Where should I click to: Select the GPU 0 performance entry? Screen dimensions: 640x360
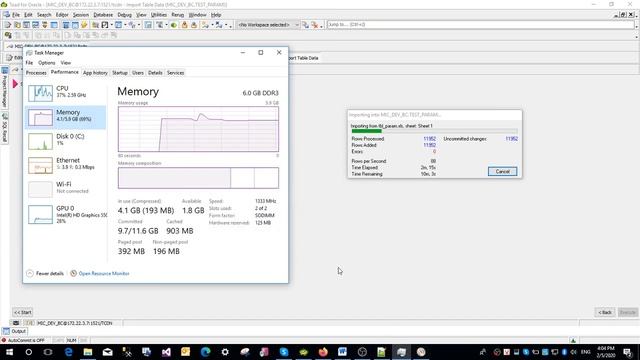coord(65,214)
